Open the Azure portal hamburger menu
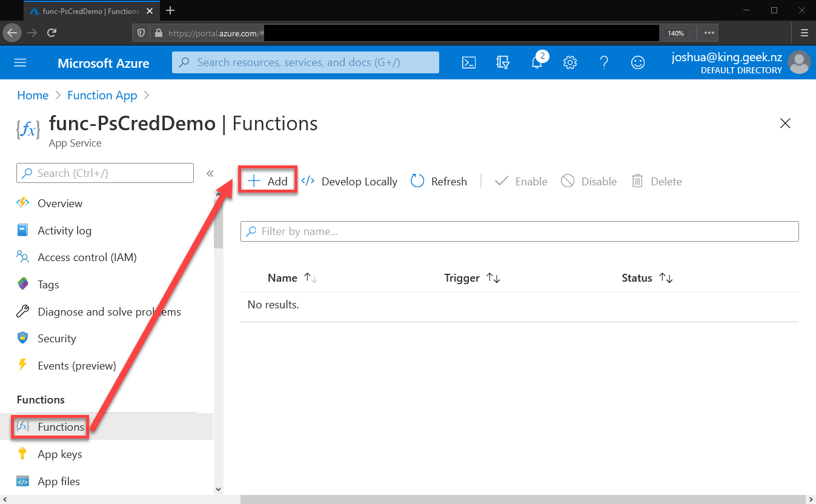 click(21, 63)
